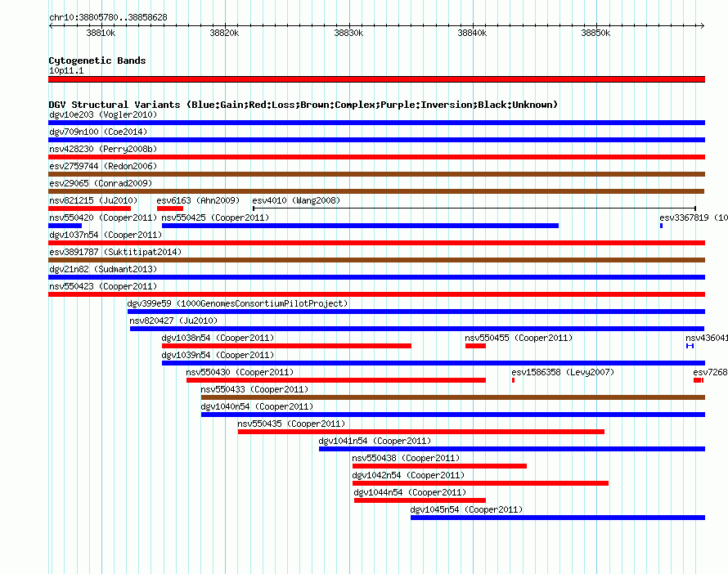Click the nsv428230 (Perry2008b) label
Image resolution: width=728 pixels, height=574 pixels.
[x=103, y=149]
